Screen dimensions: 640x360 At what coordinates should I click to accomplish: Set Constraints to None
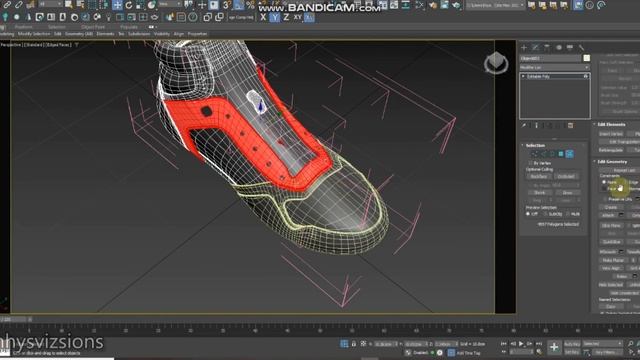point(604,182)
